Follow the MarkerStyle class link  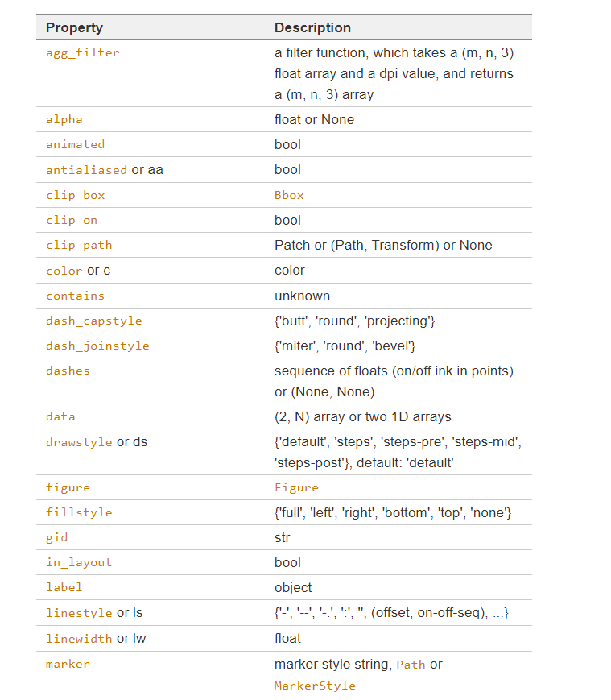click(x=315, y=686)
